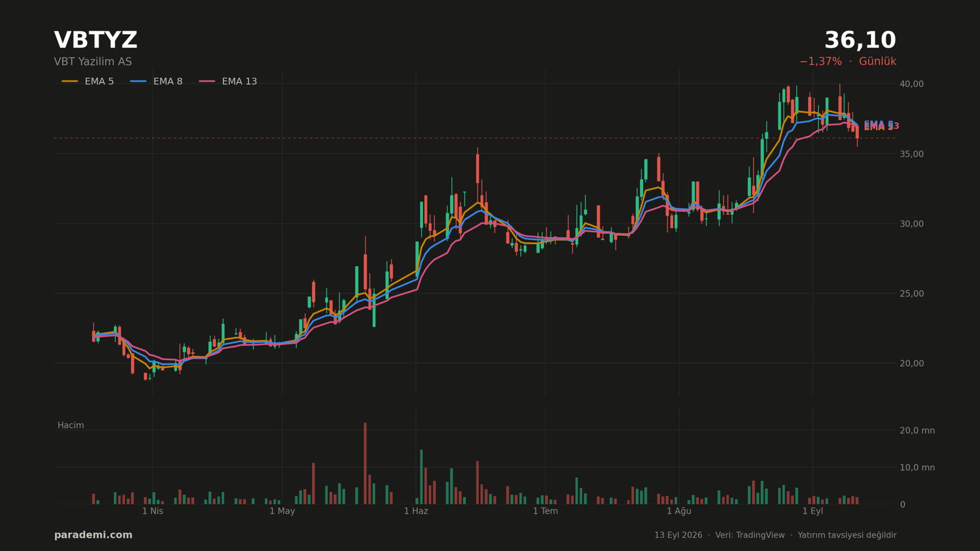
Task: Select the EMA 8 legend entry
Action: pyautogui.click(x=156, y=81)
